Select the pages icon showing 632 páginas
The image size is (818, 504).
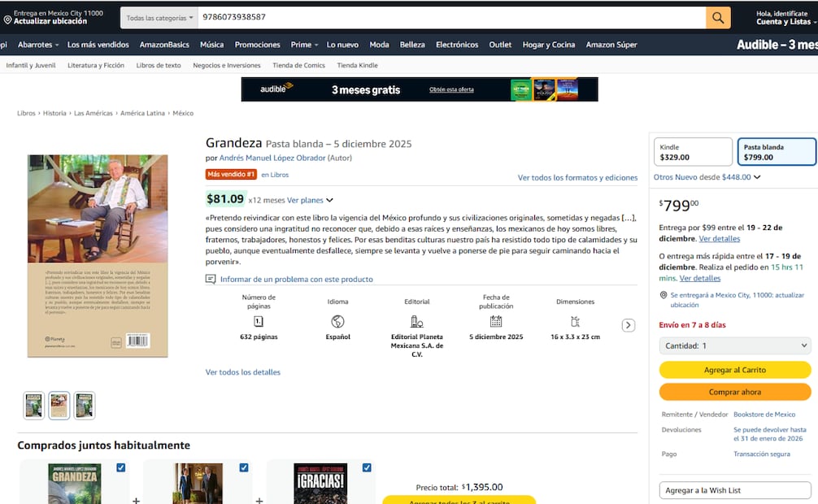click(x=260, y=320)
